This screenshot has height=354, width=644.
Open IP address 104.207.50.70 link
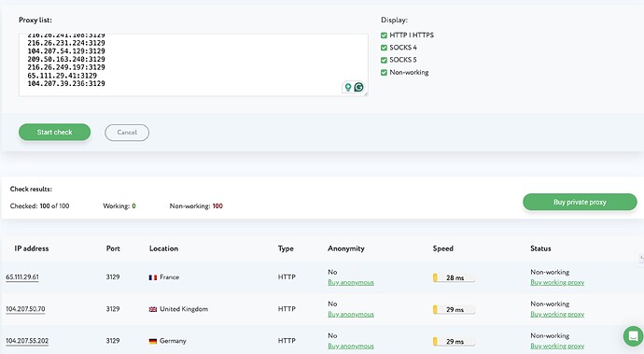pyautogui.click(x=25, y=309)
